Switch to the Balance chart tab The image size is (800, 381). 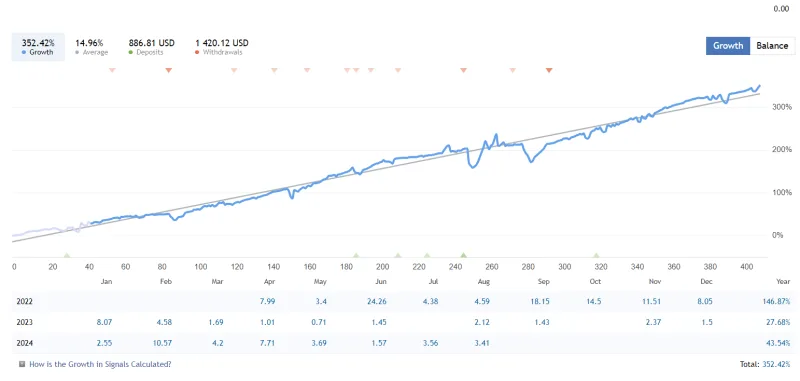[772, 46]
